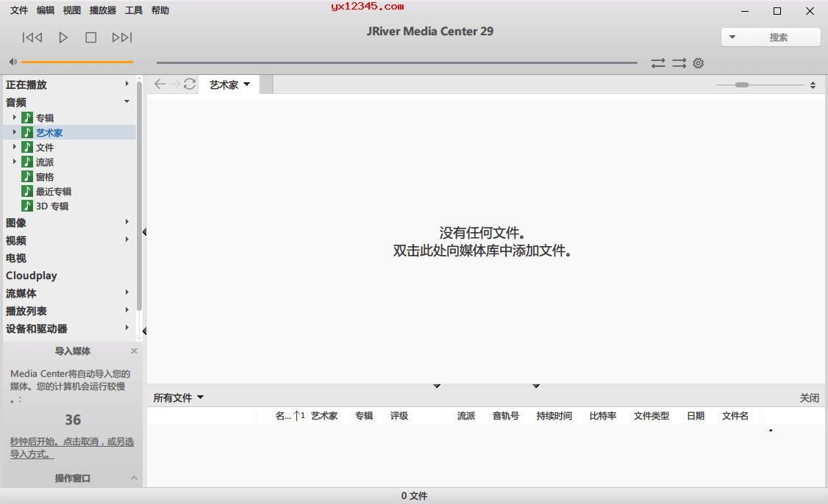Viewport: 828px width, 504px height.
Task: Refresh the view with the reload icon
Action: click(x=190, y=84)
